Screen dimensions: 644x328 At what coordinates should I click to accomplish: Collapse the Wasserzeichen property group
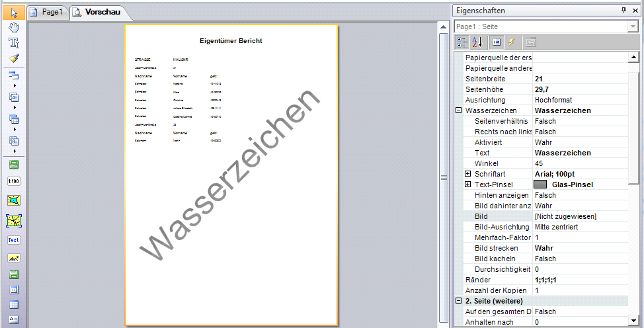coord(459,110)
